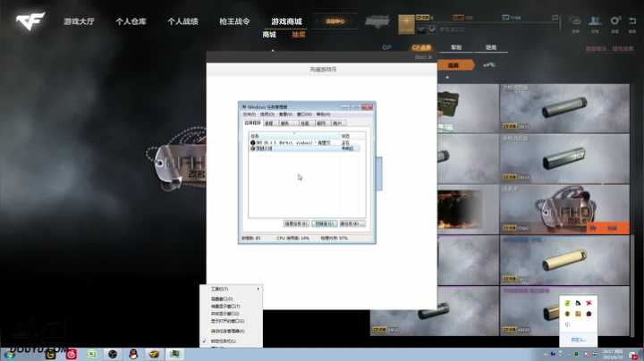The height and width of the screenshot is (361, 644).
Task: Click the exit/back arrow icon at top right
Action: coord(632,21)
